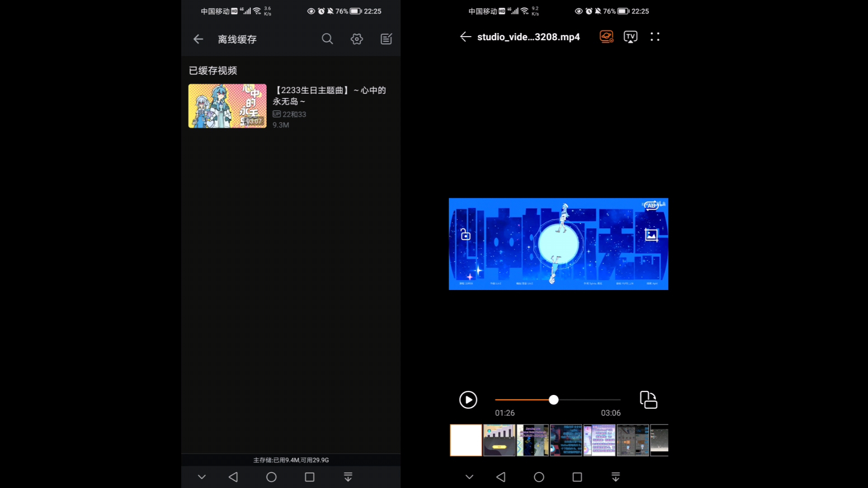This screenshot has width=868, height=488.
Task: Capture a screenshot with the picture icon
Action: [x=651, y=235]
